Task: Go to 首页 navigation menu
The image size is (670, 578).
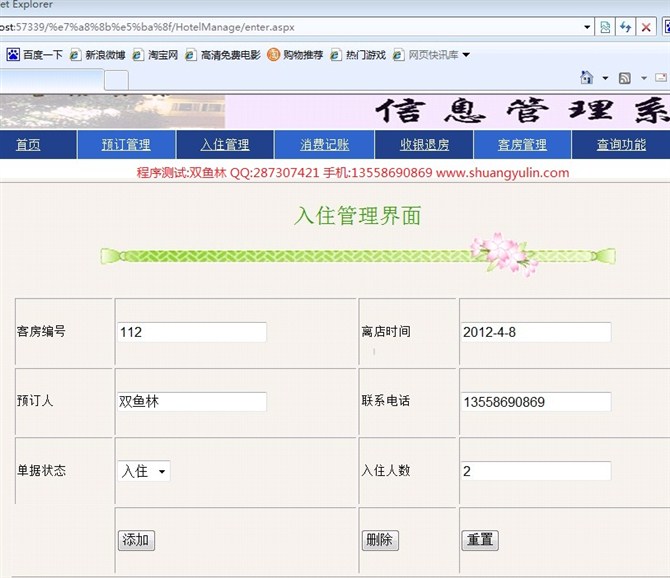Action: click(x=28, y=145)
